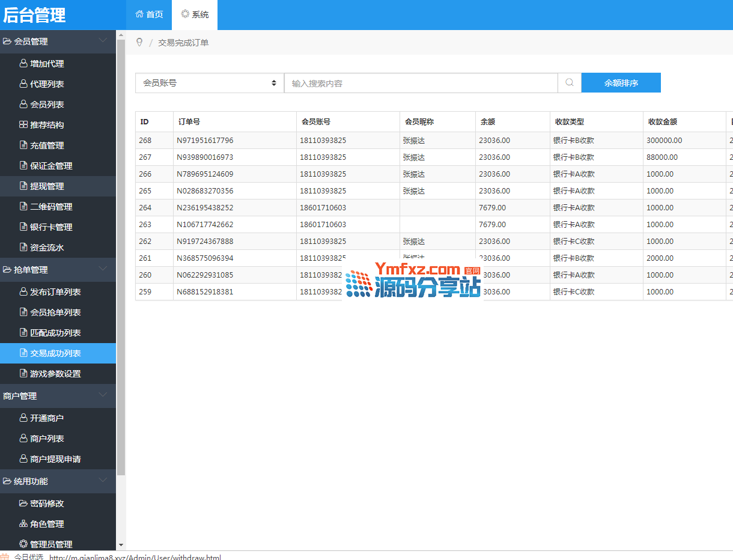Click the 角色管理 hierarchy icon

tap(23, 524)
